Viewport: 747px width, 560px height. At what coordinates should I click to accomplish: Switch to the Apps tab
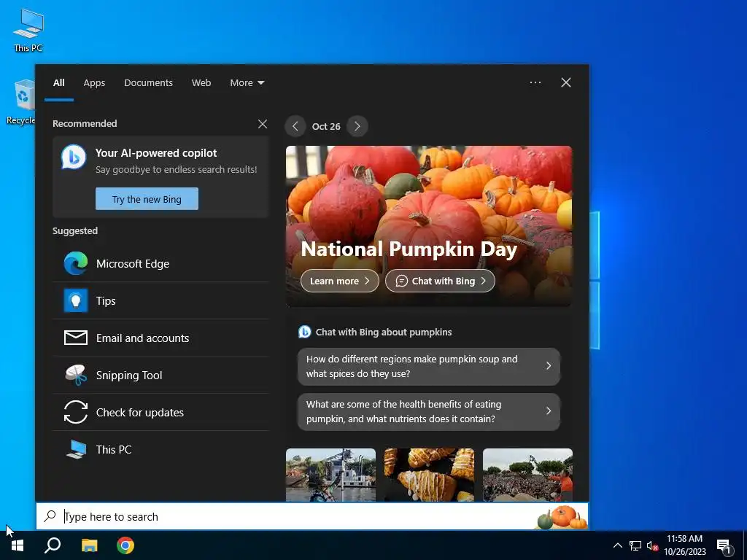click(x=94, y=83)
